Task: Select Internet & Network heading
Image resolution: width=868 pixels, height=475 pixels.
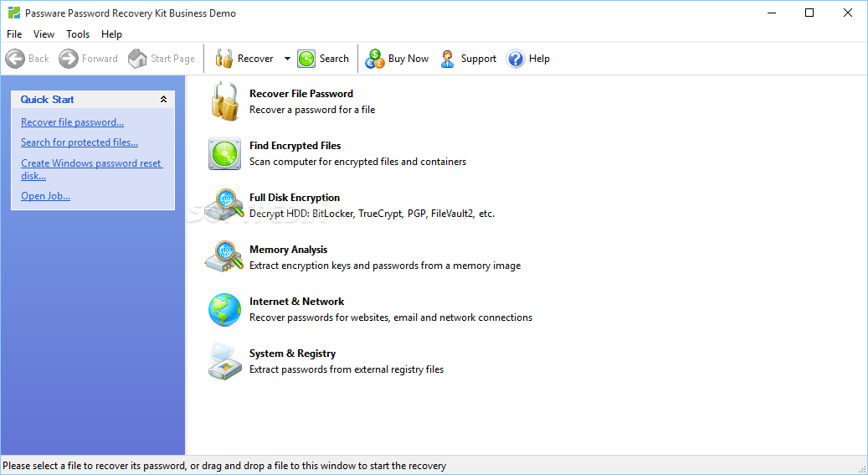Action: (x=296, y=302)
